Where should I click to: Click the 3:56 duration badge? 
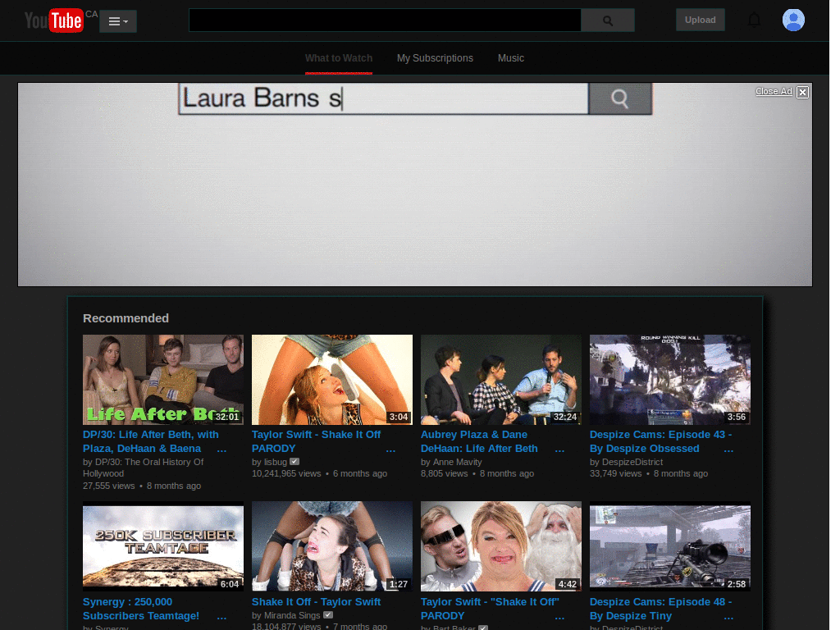tap(737, 417)
